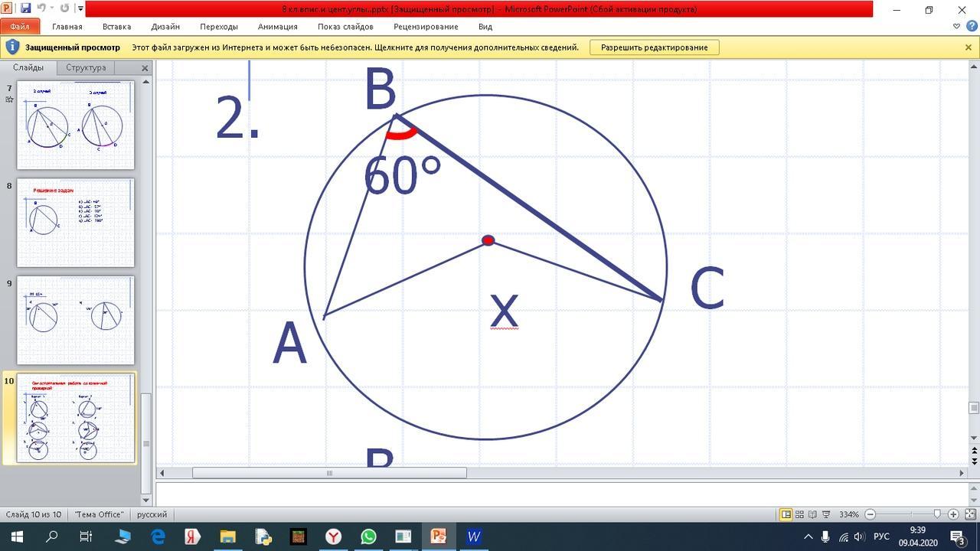Open Word from the taskbar
Screen dimensions: 980x551
[x=474, y=536]
